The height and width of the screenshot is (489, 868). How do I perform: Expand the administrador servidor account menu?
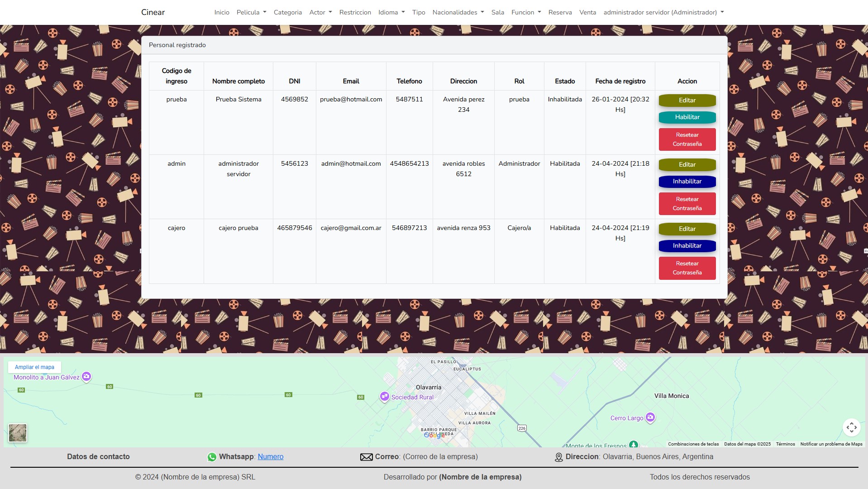point(663,12)
